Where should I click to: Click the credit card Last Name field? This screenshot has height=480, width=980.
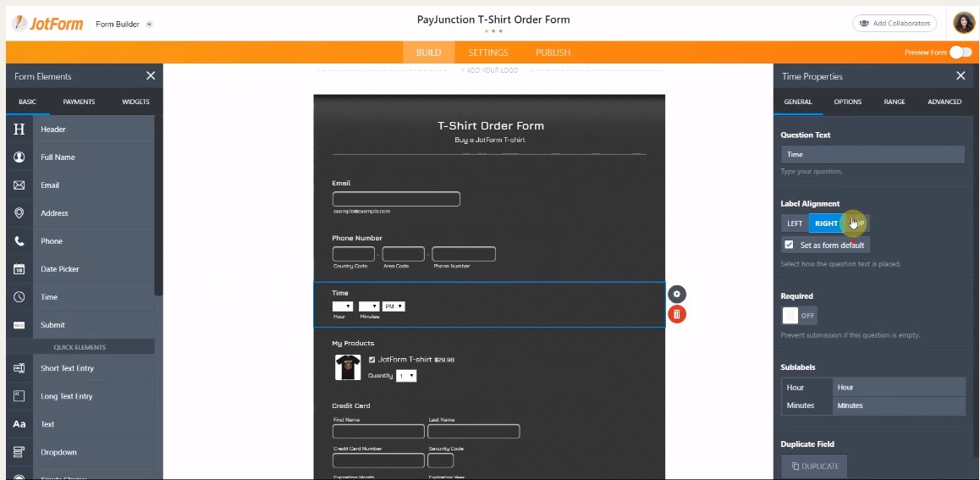474,431
